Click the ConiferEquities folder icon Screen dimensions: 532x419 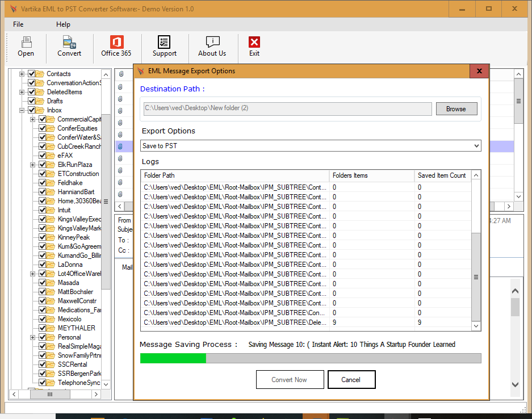(51, 128)
